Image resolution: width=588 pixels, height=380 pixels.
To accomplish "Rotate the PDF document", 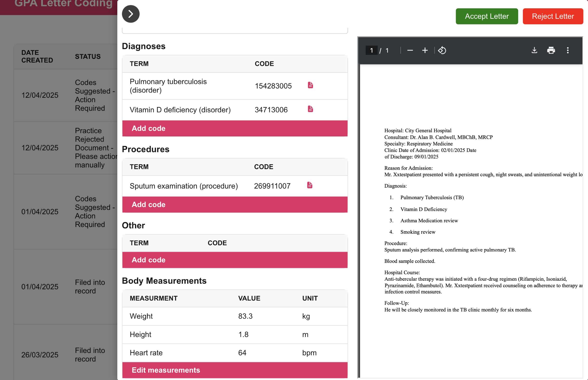I will point(442,50).
